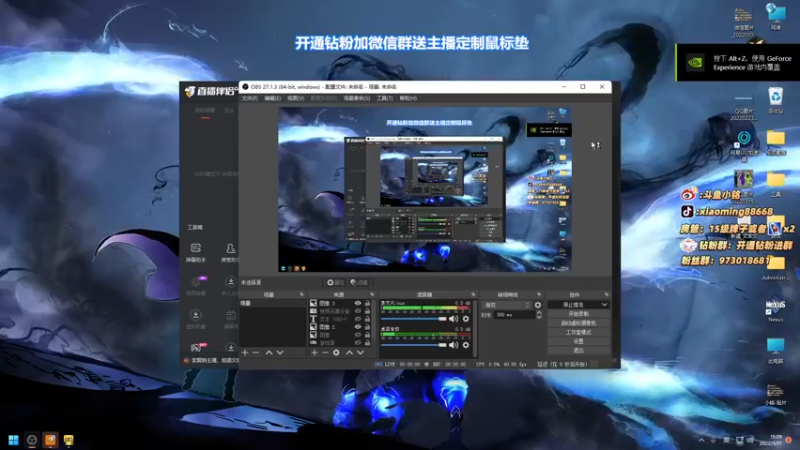This screenshot has width=800, height=450.
Task: Move the selected source down
Action: click(361, 353)
